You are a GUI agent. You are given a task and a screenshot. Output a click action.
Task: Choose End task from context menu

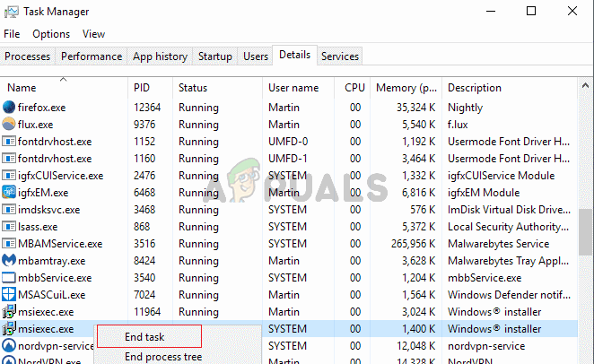pos(149,337)
